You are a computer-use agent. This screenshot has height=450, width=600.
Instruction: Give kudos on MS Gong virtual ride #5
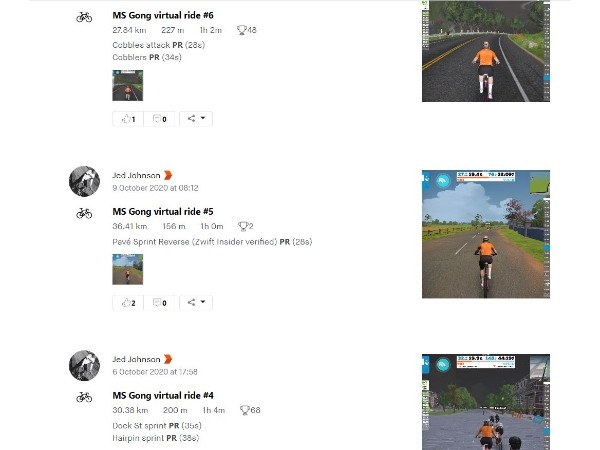pos(128,303)
